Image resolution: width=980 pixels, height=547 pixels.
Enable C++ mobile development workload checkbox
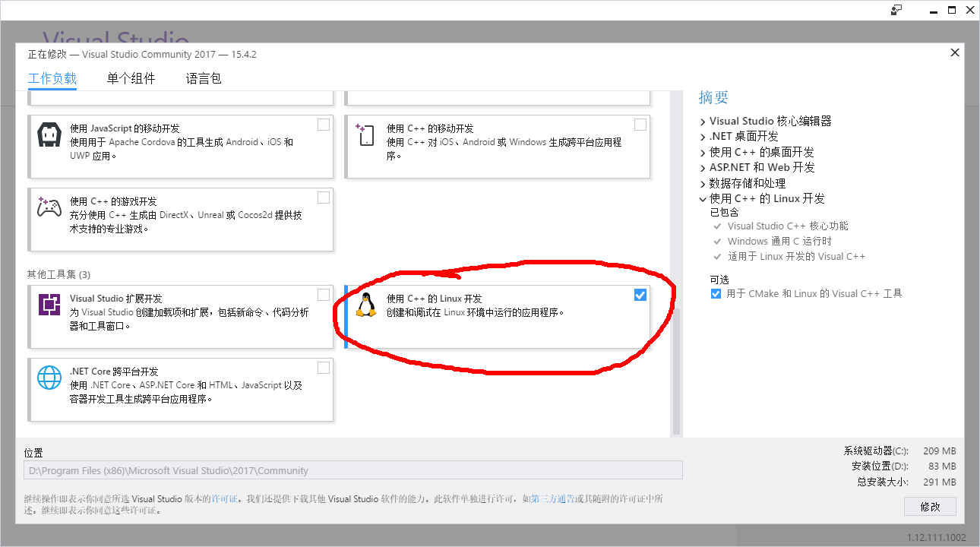640,125
